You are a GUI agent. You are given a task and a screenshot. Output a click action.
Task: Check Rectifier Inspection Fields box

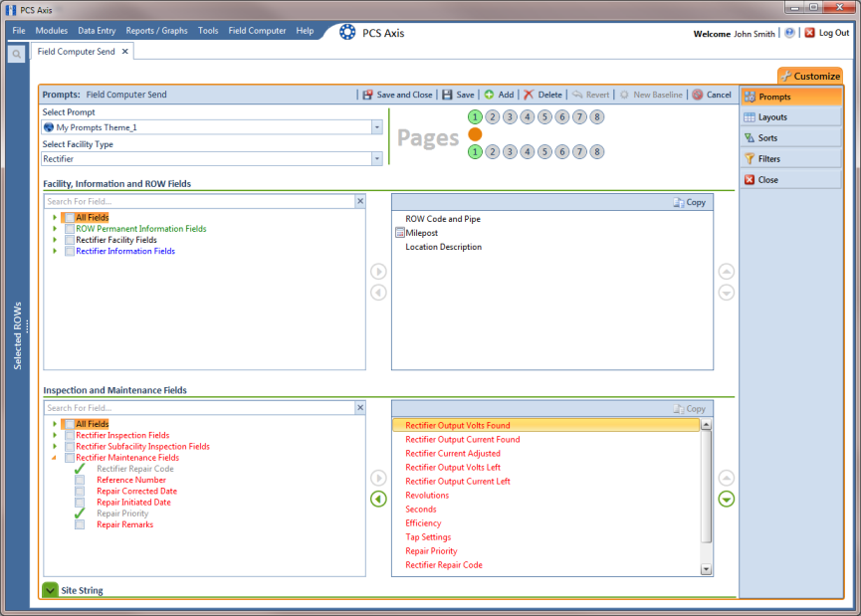coord(70,435)
